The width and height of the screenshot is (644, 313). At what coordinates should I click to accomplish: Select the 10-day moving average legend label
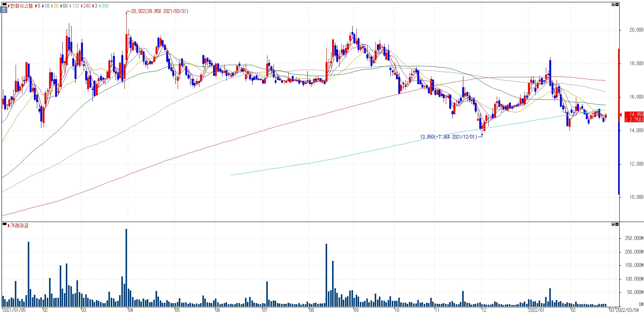(x=46, y=6)
